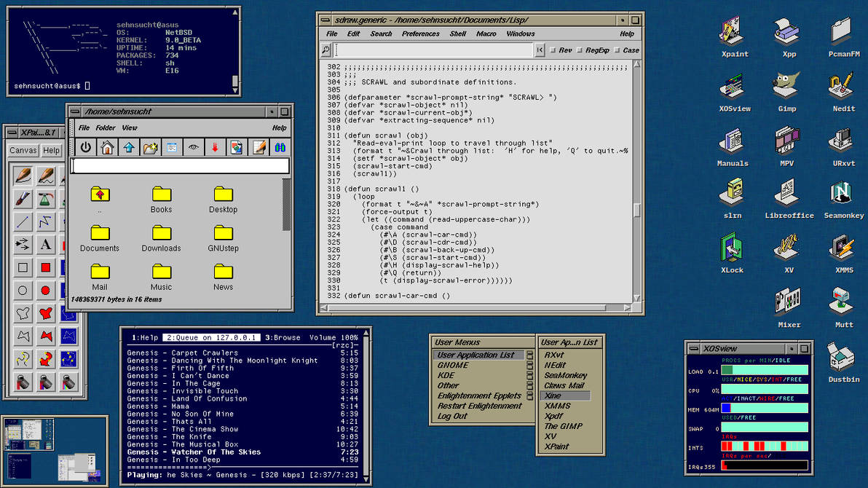Select the connected polyline tool in XPaint
Viewport: 868px width, 488px height.
pyautogui.click(x=45, y=221)
